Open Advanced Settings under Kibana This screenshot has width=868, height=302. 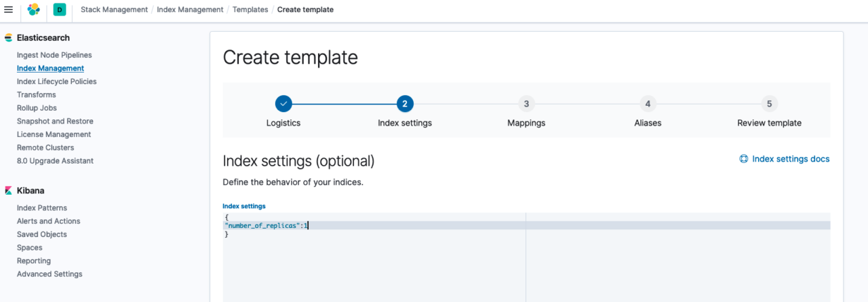50,274
